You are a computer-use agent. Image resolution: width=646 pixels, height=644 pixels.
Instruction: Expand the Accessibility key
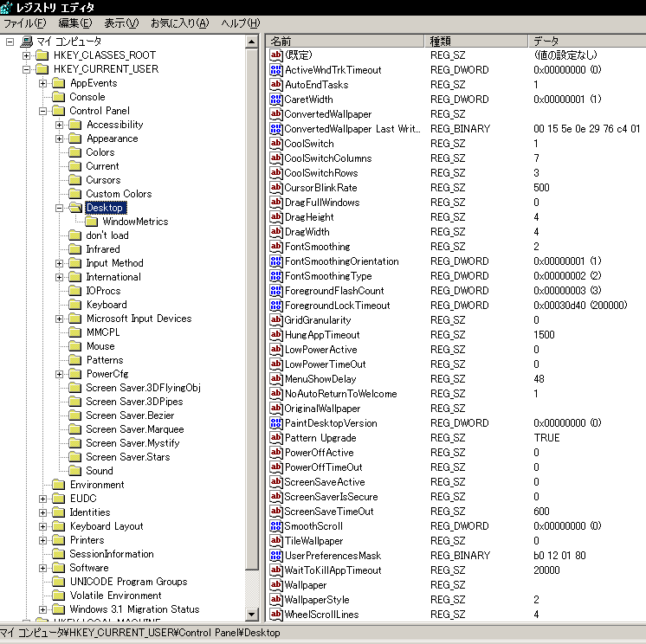60,125
